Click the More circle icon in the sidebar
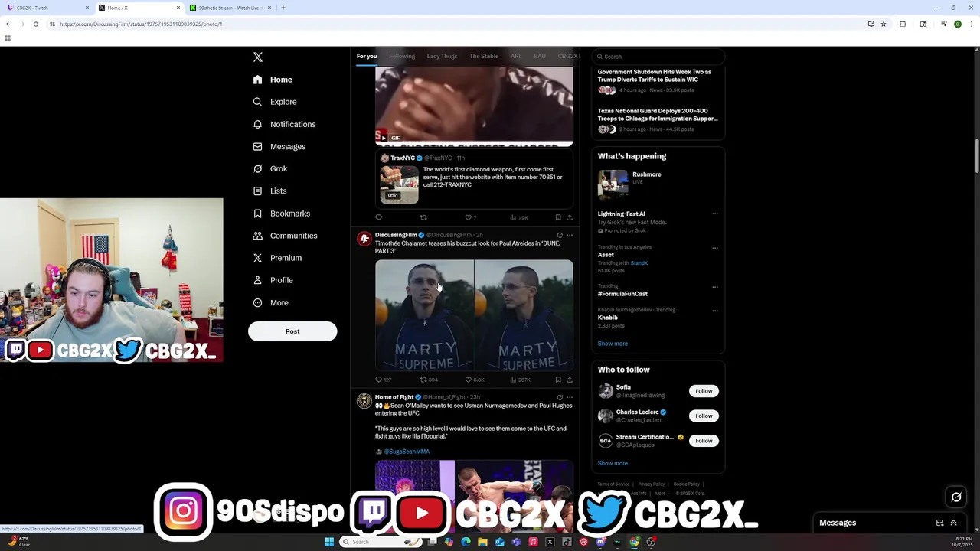980x551 pixels. click(257, 302)
